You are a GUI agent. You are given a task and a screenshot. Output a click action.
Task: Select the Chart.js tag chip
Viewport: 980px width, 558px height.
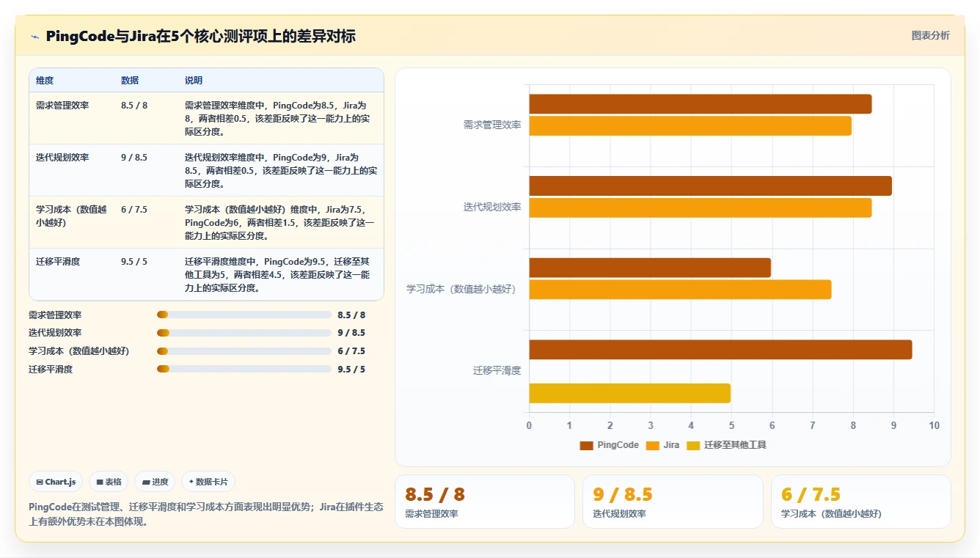[56, 482]
